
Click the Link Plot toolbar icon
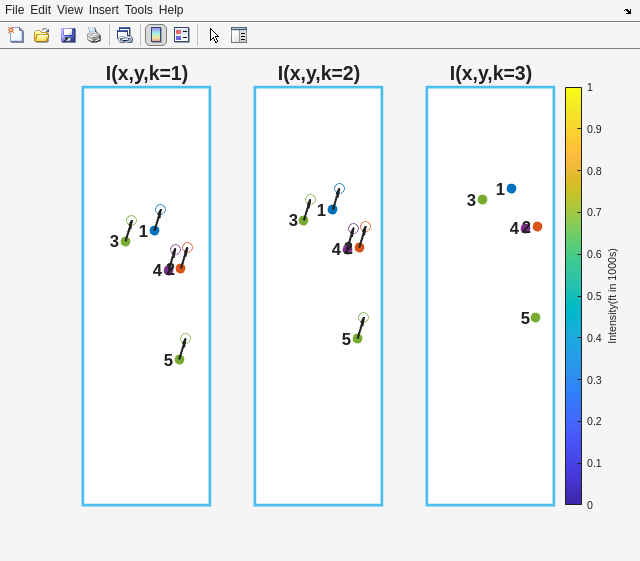[124, 35]
